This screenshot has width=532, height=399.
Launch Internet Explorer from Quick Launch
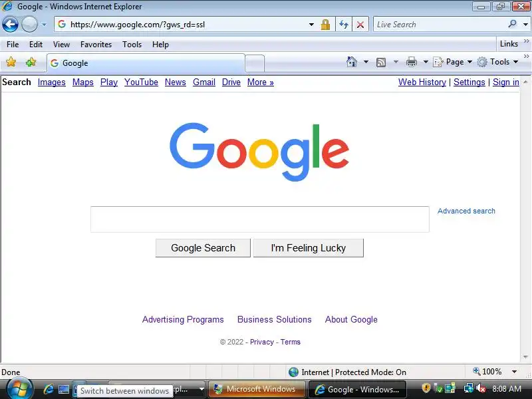(49, 389)
